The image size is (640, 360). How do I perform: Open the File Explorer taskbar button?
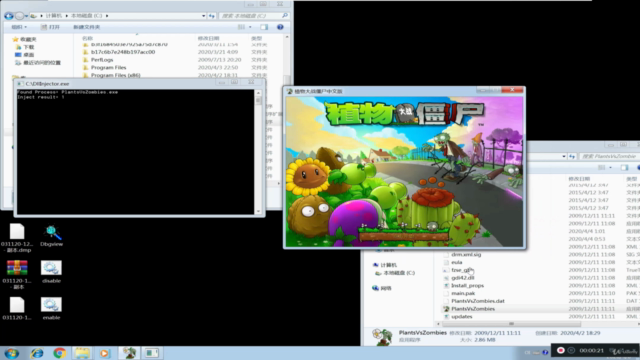82,353
